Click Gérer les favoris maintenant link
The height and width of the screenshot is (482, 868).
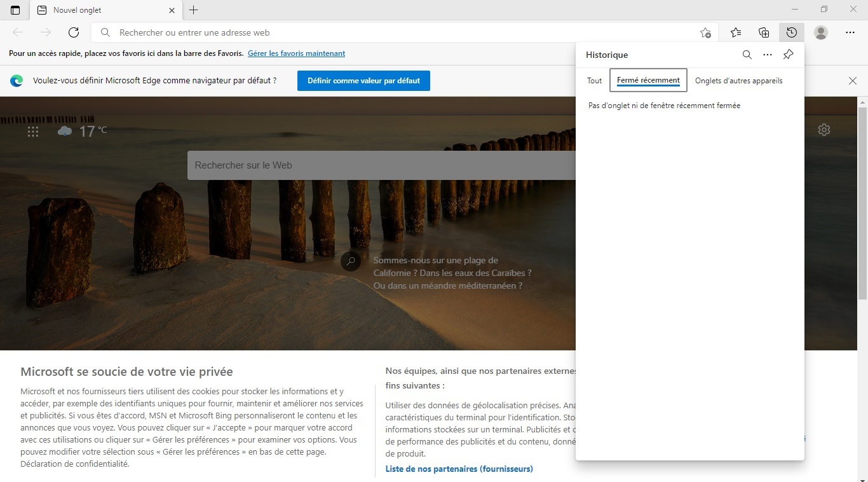tap(297, 53)
